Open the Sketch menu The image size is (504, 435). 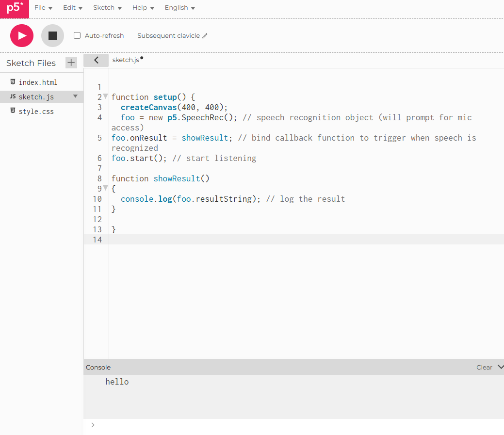point(107,8)
